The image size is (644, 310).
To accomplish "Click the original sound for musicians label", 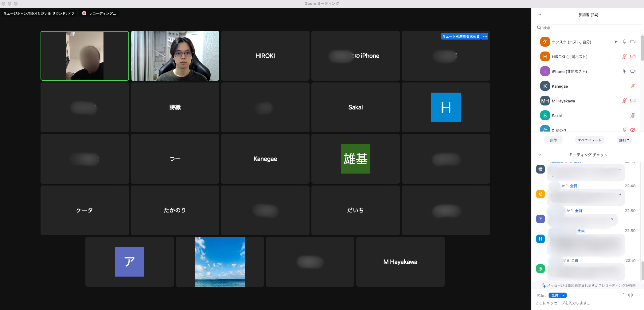I will point(39,13).
